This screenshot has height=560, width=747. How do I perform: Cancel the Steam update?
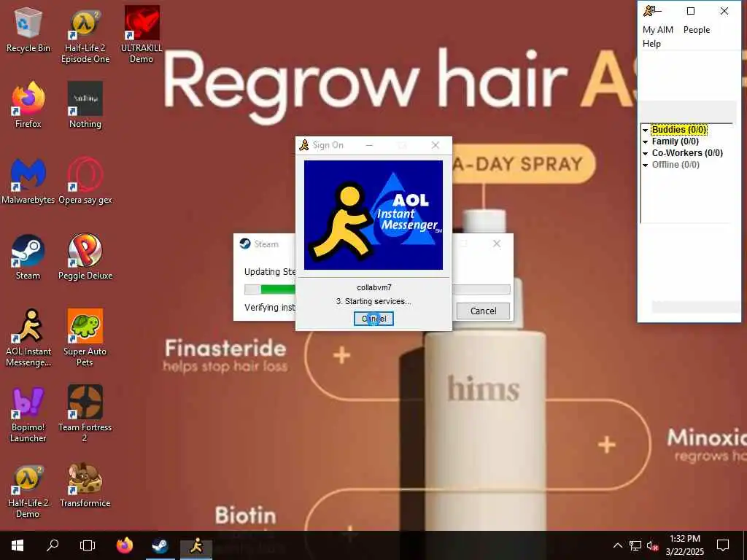(483, 311)
